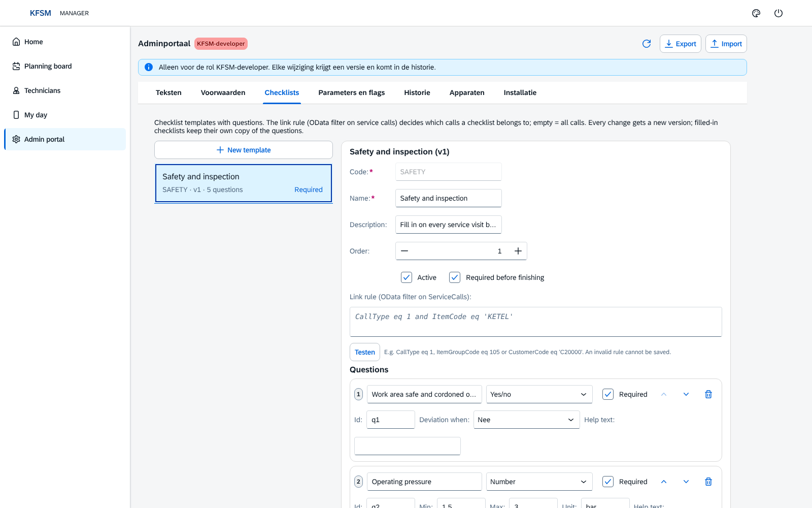Move Operating pressure question down
The image size is (812, 508).
click(x=686, y=482)
